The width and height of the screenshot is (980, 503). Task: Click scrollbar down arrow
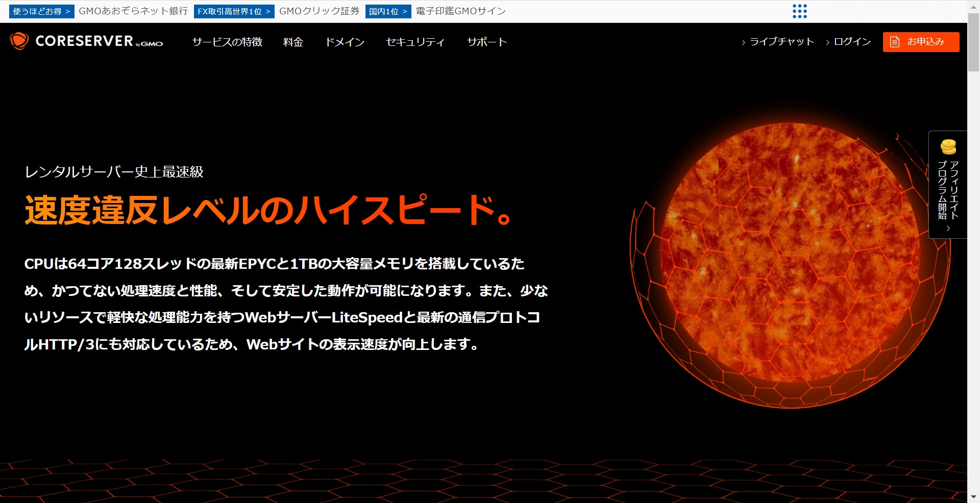pos(973,497)
